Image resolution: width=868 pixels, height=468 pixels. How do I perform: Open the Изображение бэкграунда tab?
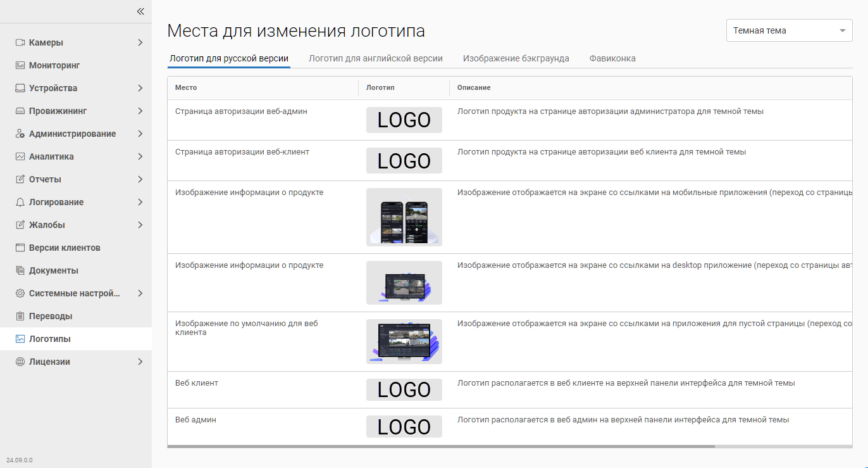pyautogui.click(x=516, y=58)
